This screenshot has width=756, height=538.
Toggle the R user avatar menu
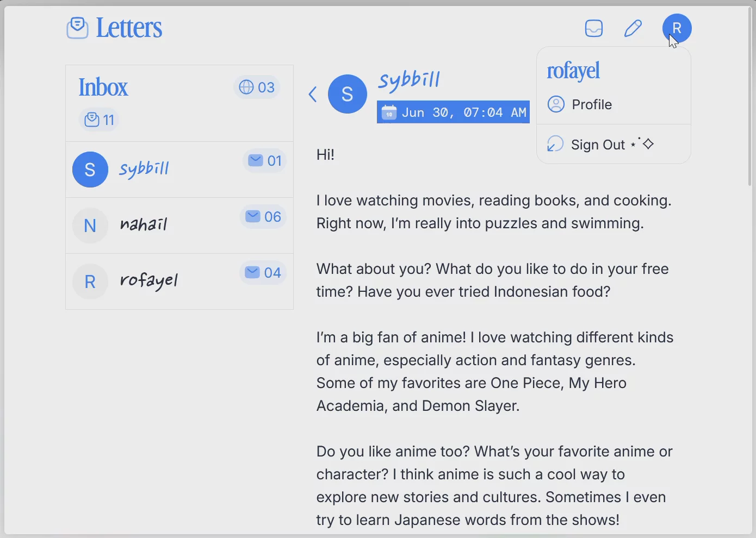click(x=677, y=28)
